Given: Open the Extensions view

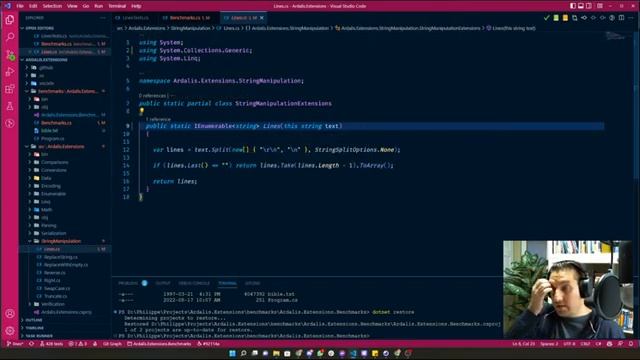Looking at the screenshot, I should click(10, 89).
